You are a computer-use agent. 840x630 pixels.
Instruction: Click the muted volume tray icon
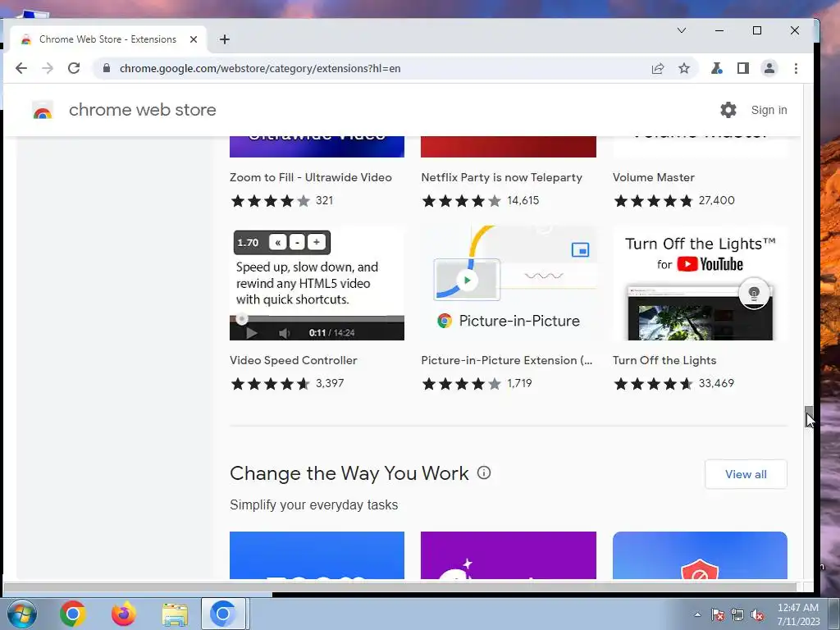(757, 614)
